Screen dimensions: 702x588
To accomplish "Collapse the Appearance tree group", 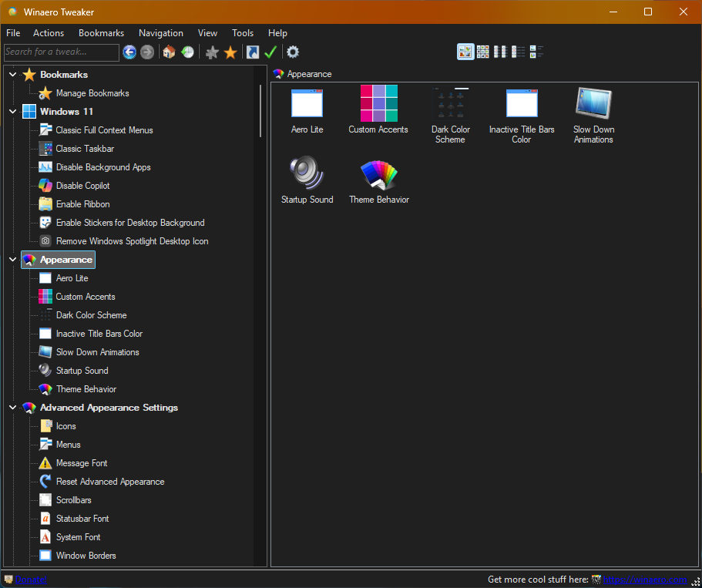I will 12,259.
